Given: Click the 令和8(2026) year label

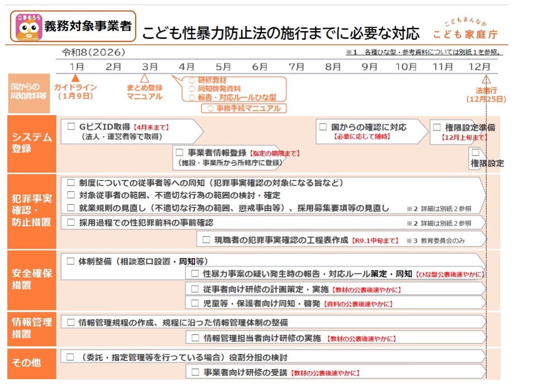Looking at the screenshot, I should tap(93, 53).
